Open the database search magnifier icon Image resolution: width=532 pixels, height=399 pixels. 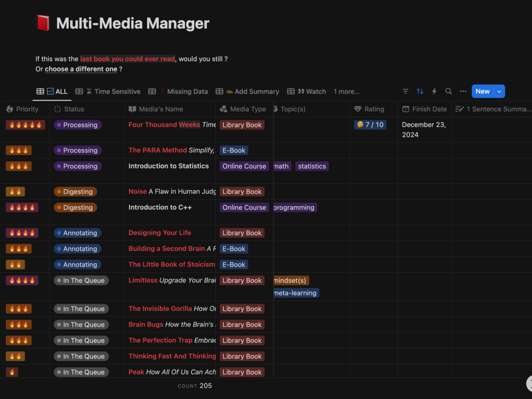(x=448, y=91)
